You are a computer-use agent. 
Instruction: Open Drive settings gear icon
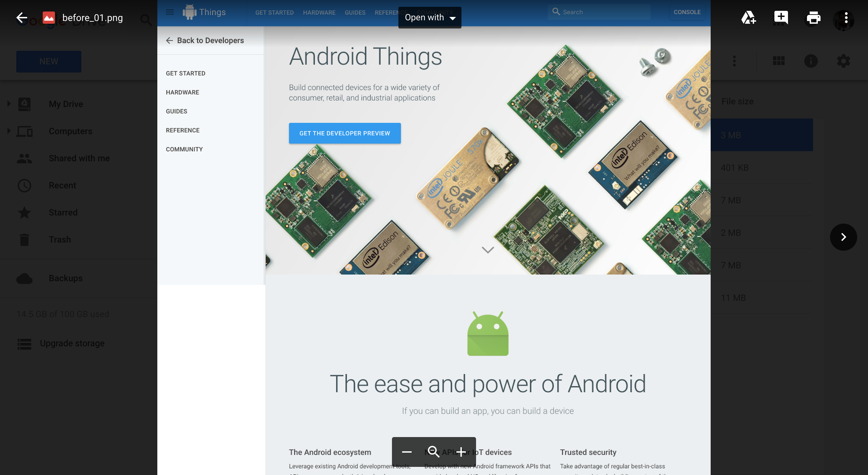pos(844,61)
